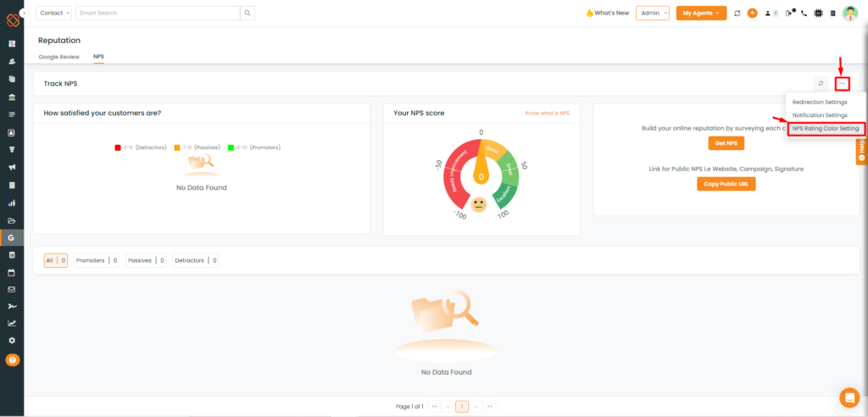The height and width of the screenshot is (417, 868).
Task: Open the calendar icon in the sidebar
Action: [x=12, y=272]
